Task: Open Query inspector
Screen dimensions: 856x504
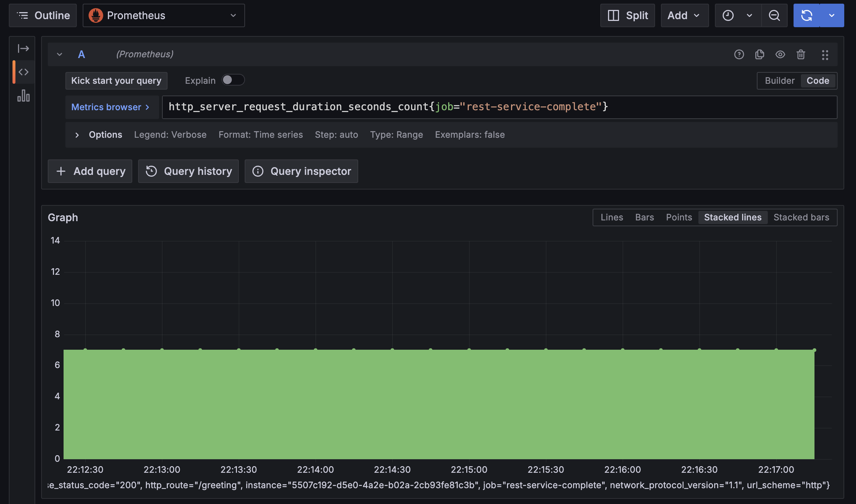Action: (x=301, y=171)
